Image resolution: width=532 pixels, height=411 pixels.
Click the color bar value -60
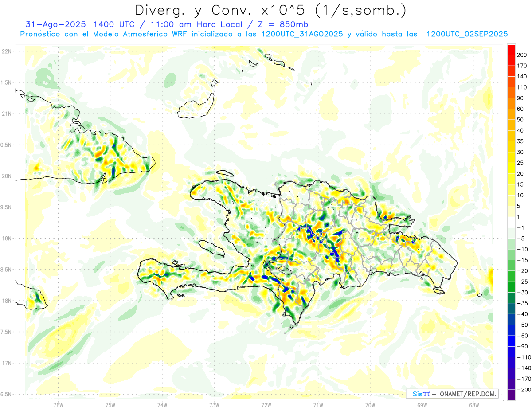point(523,336)
